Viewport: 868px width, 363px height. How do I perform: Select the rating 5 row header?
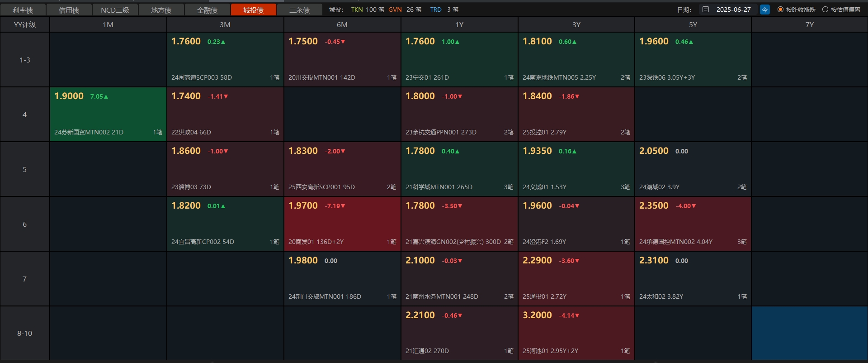pos(25,169)
